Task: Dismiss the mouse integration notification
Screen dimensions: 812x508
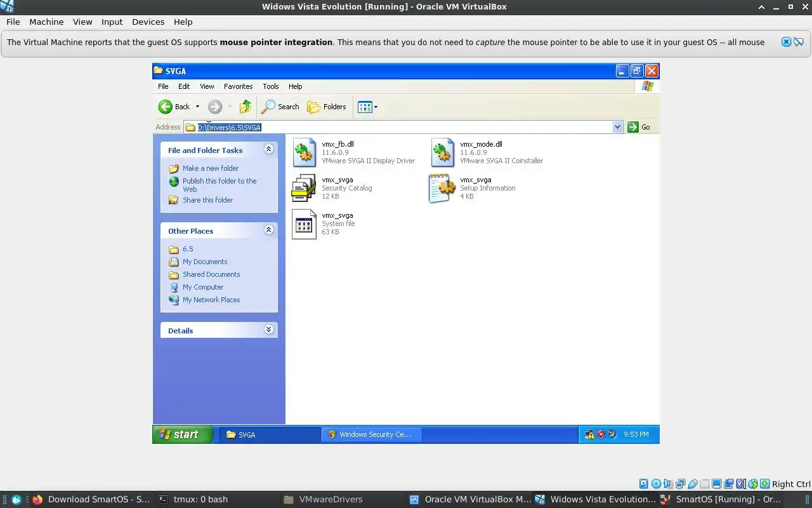Action: pyautogui.click(x=786, y=42)
